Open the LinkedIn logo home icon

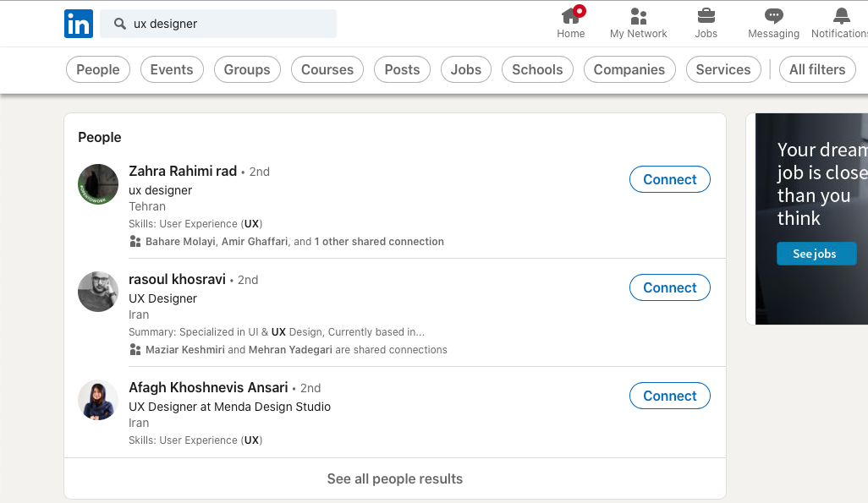(79, 24)
